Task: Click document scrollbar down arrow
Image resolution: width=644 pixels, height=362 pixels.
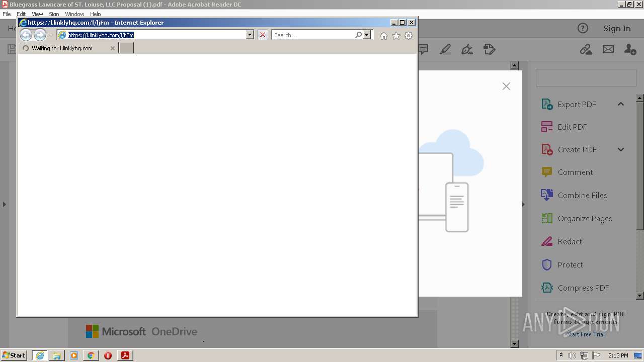Action: click(514, 344)
